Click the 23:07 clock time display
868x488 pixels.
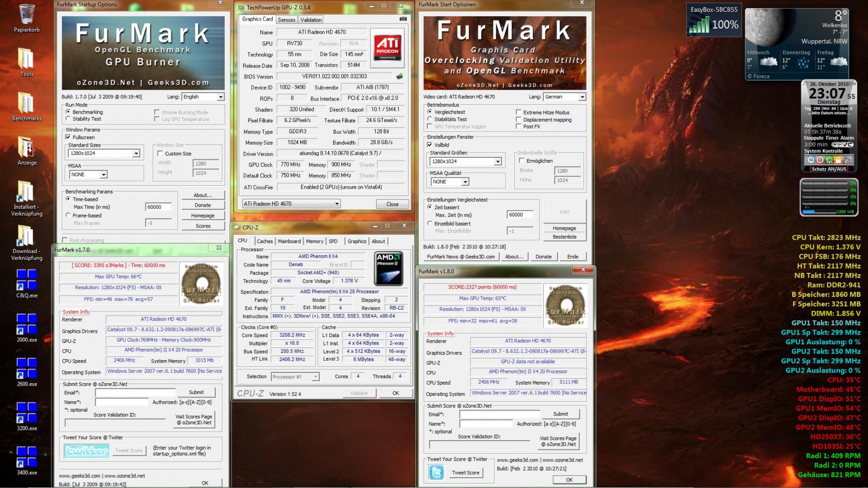tap(827, 93)
